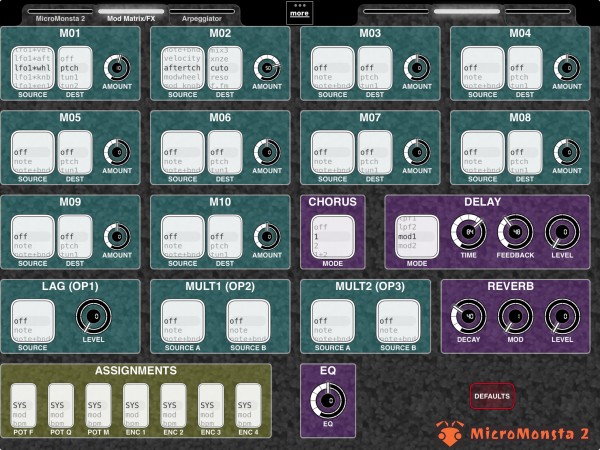Click the DEFAULTS button
Image resolution: width=600 pixels, height=450 pixels.
coord(492,396)
